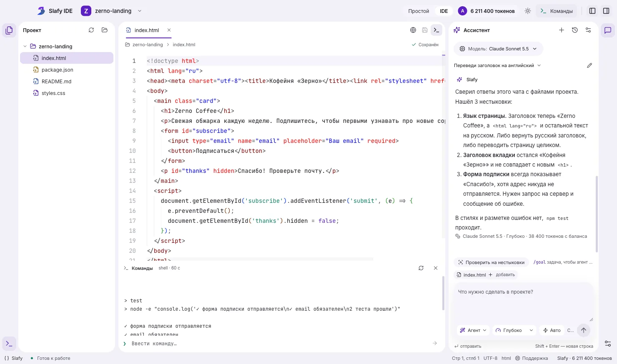Screen dimensions: 617x364
Task: Open settings sliders icon in right rail bottom
Action: 608,344
